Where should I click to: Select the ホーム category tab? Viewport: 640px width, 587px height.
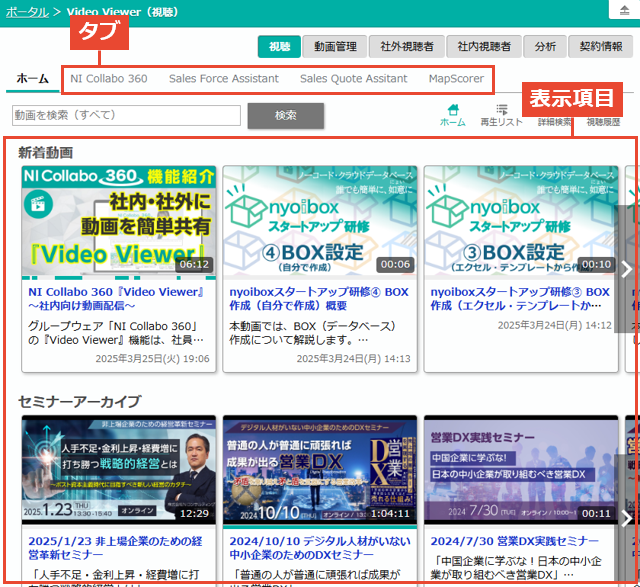tap(33, 79)
